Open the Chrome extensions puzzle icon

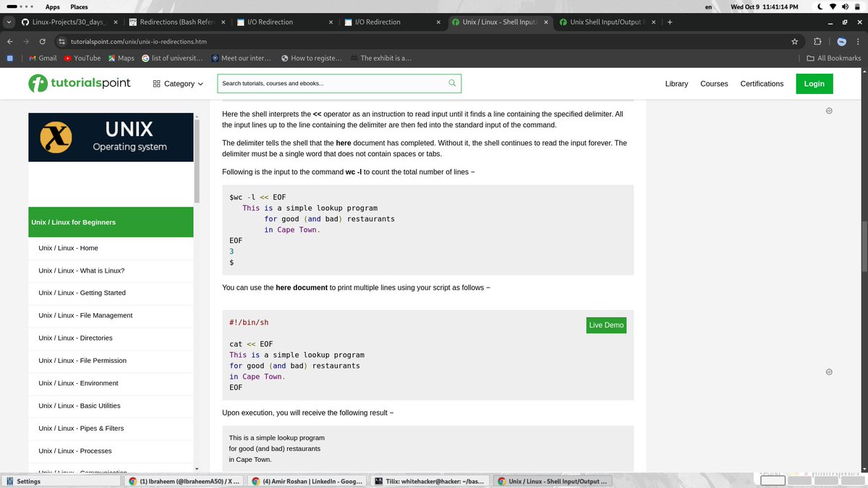click(x=817, y=41)
